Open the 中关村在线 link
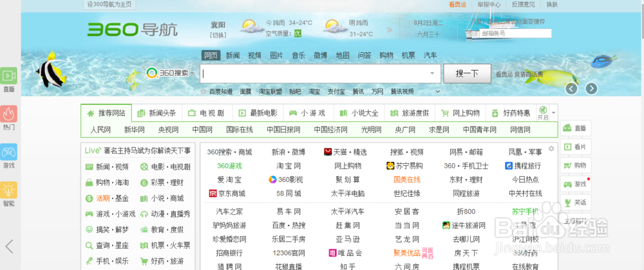 pyautogui.click(x=526, y=194)
